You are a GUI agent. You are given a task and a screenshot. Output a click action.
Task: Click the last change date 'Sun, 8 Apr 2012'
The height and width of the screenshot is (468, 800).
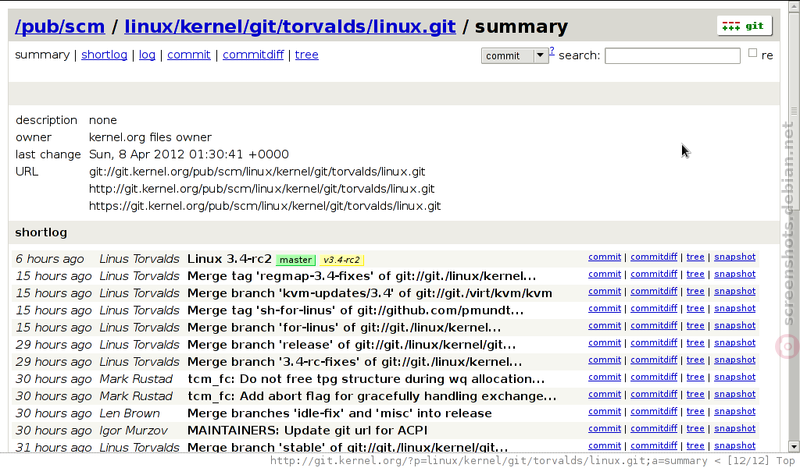[189, 154]
